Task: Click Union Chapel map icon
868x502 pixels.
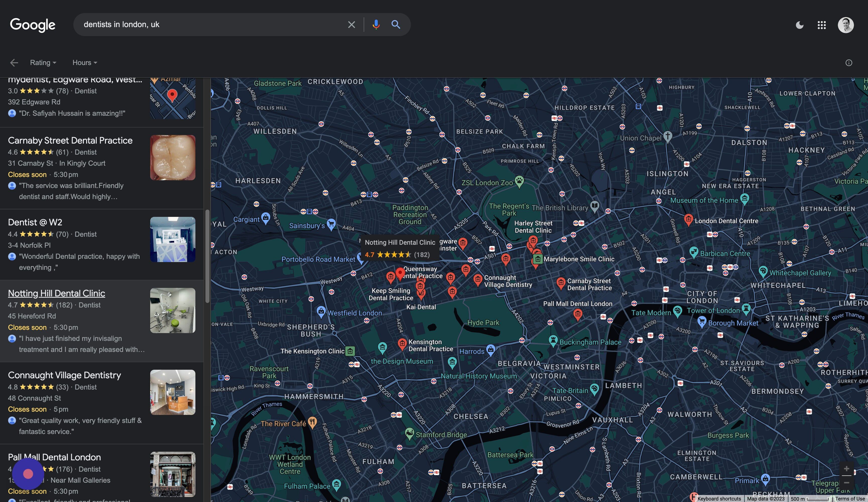Action: pos(668,136)
